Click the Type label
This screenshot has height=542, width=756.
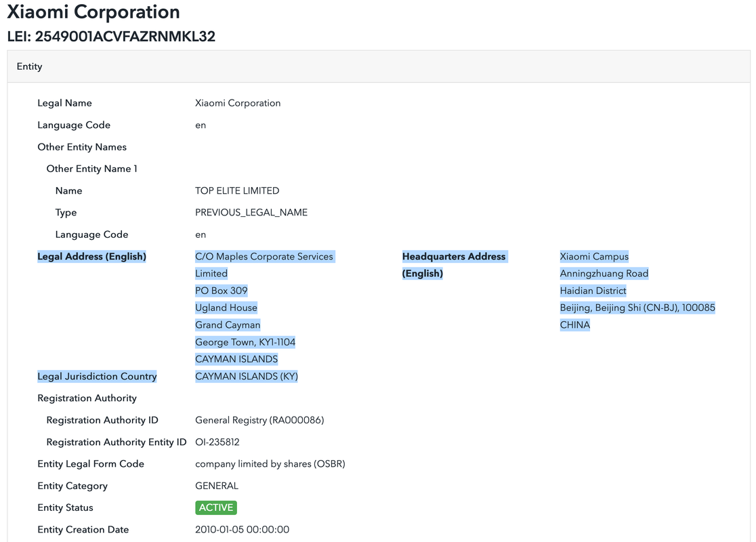coord(66,213)
